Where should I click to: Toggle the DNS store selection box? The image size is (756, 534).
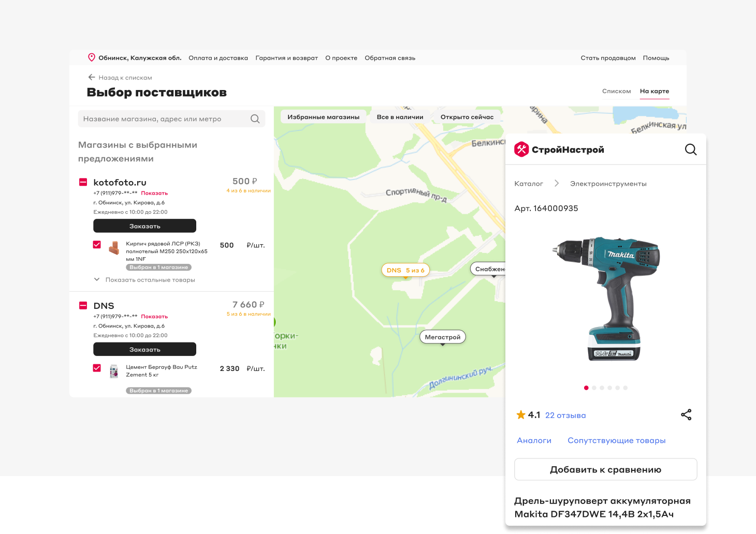pyautogui.click(x=83, y=305)
